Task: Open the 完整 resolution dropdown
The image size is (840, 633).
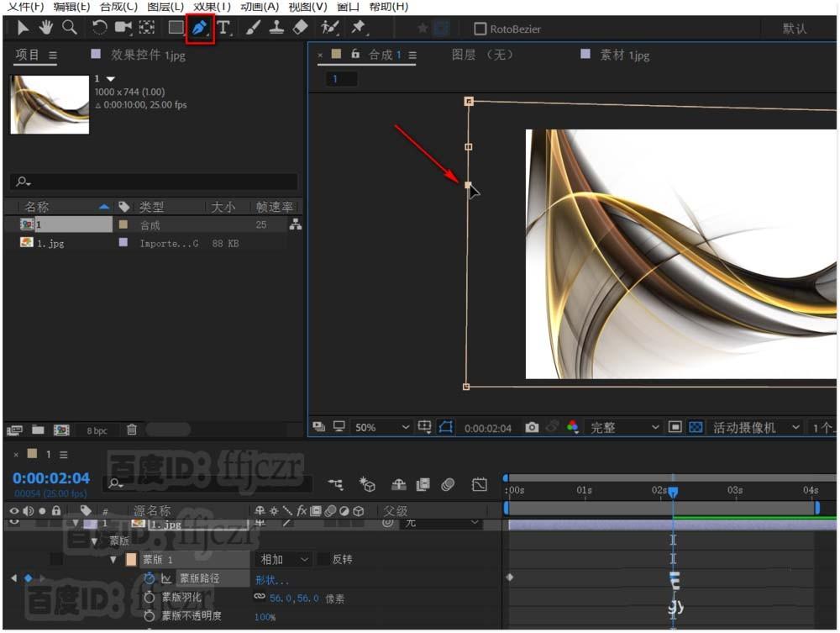Action: click(x=625, y=427)
